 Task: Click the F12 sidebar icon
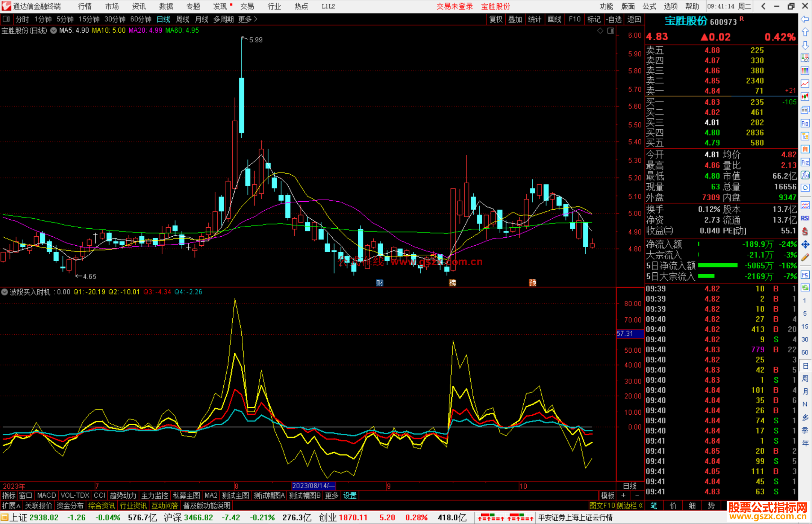tap(805, 162)
